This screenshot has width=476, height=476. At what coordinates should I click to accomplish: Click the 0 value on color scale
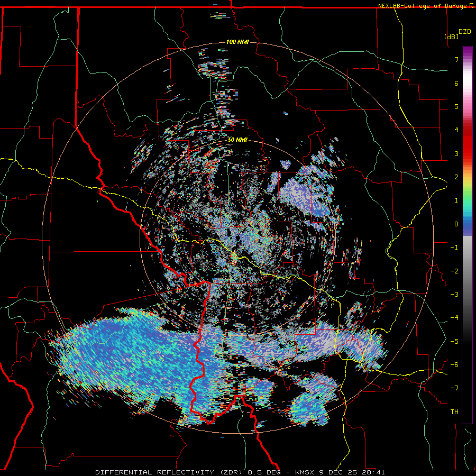pyautogui.click(x=456, y=224)
